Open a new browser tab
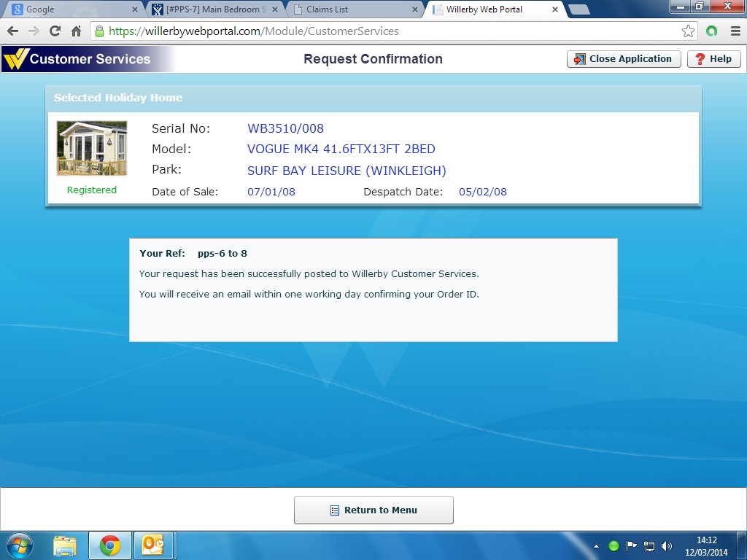Screen dimensions: 747x560 coord(579,9)
